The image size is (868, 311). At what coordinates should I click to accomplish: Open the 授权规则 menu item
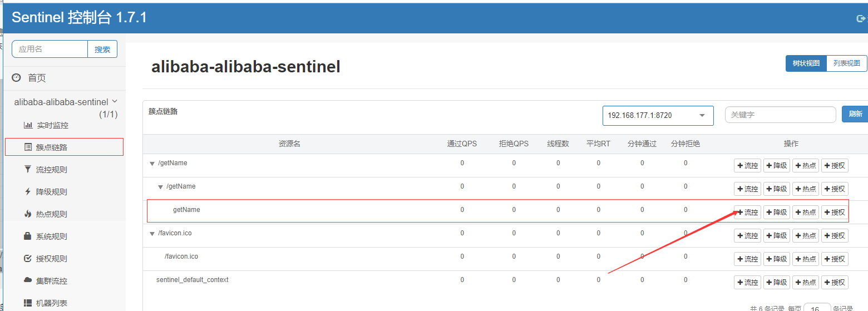coord(51,259)
